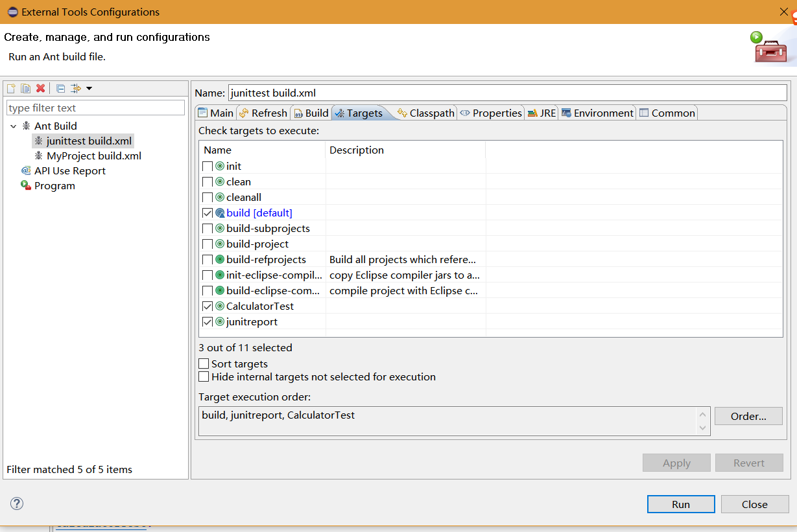797x532 pixels.
Task: Check the build-project checkbox
Action: (x=208, y=244)
